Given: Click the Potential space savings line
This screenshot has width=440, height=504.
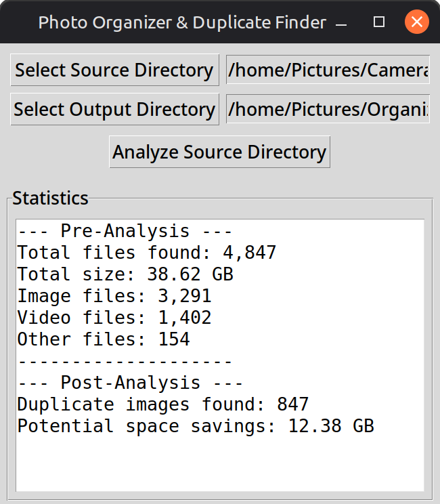Looking at the screenshot, I should (x=196, y=426).
